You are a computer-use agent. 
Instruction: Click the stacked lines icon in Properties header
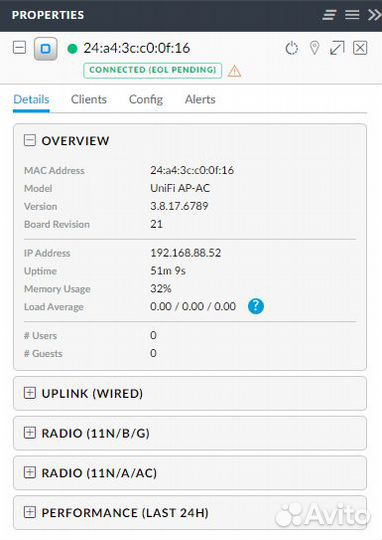coord(329,15)
